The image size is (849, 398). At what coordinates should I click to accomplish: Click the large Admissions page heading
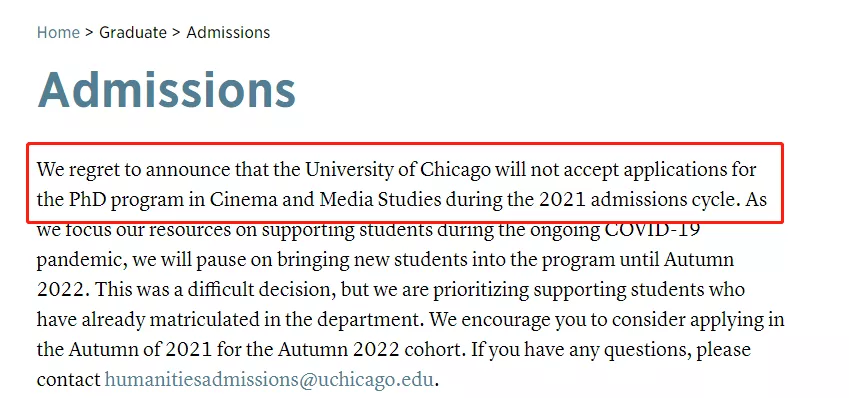coord(166,90)
